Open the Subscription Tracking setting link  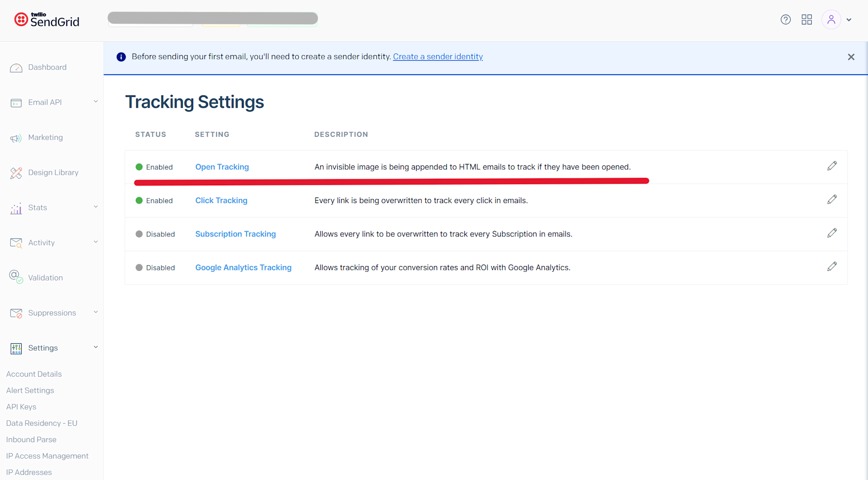coord(235,234)
